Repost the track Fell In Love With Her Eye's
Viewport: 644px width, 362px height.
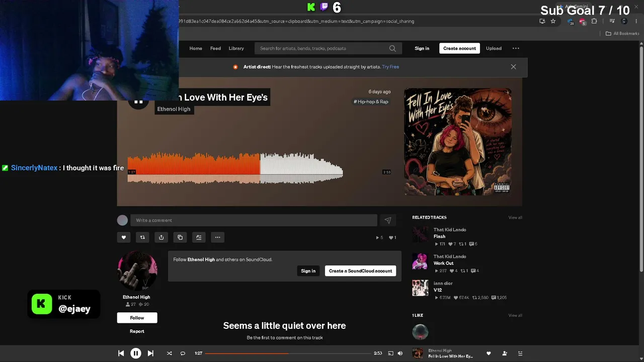tap(142, 237)
